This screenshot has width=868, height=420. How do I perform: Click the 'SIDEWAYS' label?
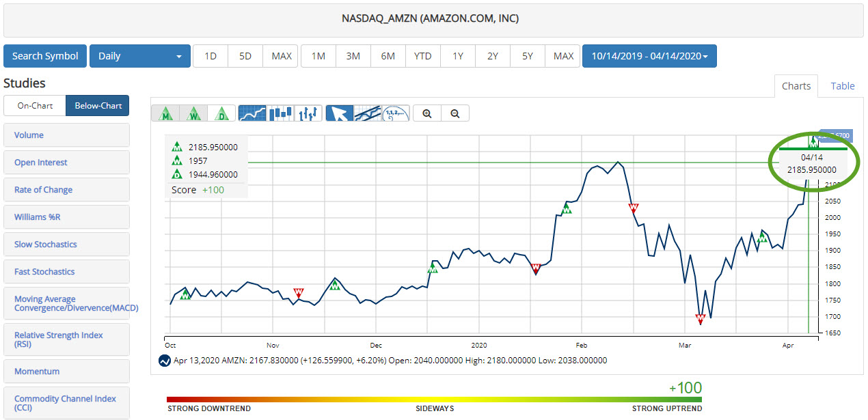pyautogui.click(x=435, y=409)
